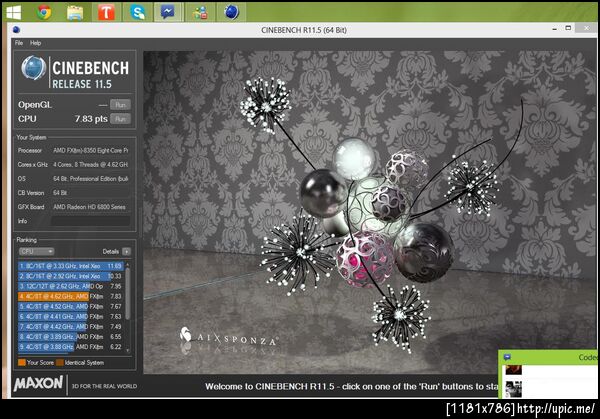600x419 pixels.
Task: Open the Help menu
Action: point(36,43)
